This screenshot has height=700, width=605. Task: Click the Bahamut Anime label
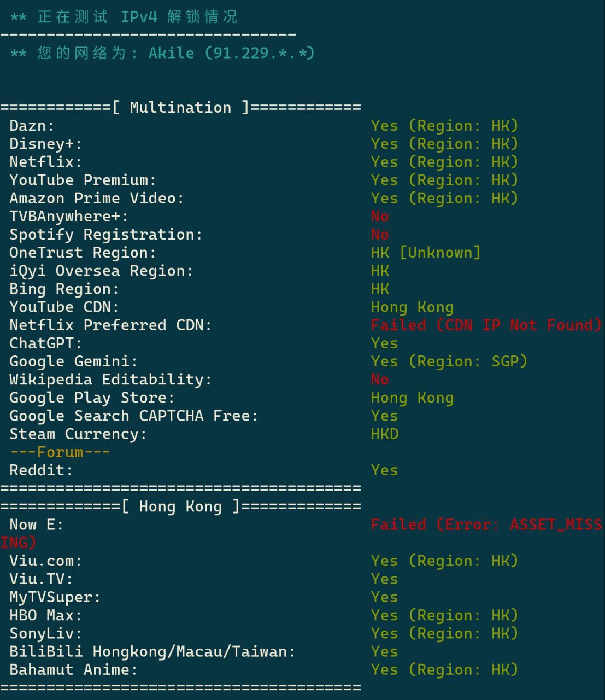(x=73, y=670)
